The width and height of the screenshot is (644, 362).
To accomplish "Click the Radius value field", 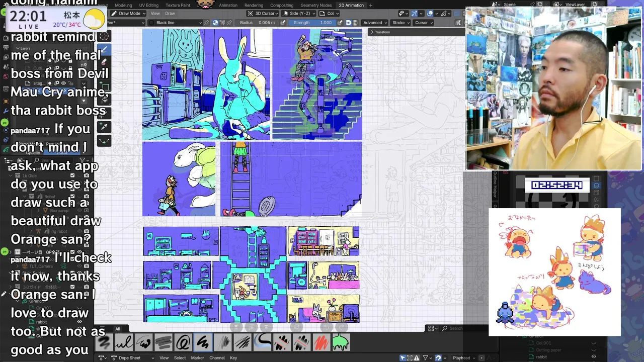I will click(257, 23).
